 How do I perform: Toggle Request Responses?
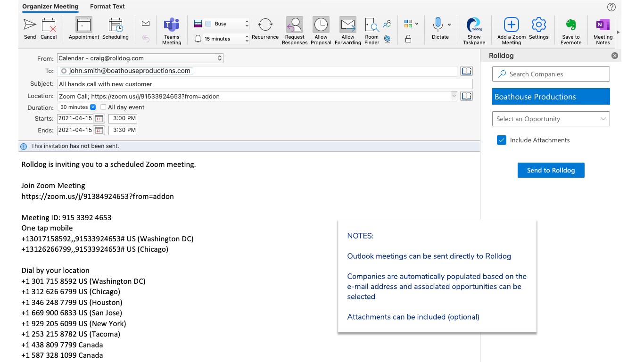point(295,31)
